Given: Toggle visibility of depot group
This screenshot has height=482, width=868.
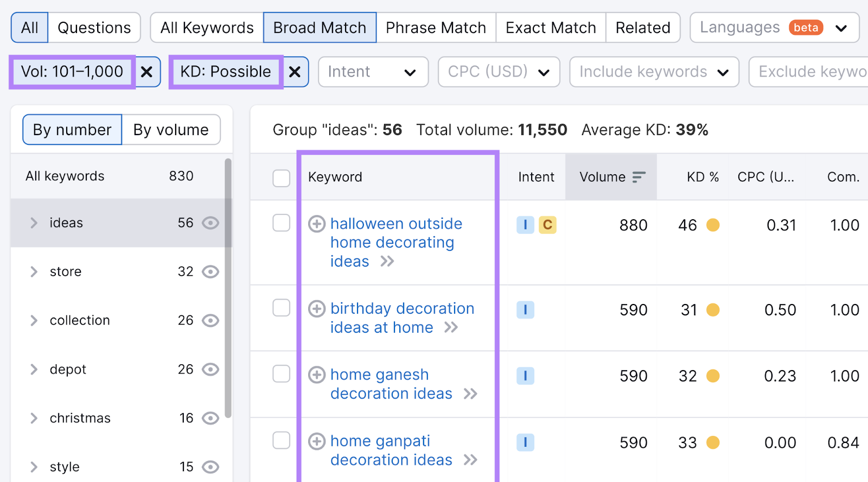Looking at the screenshot, I should (x=210, y=370).
